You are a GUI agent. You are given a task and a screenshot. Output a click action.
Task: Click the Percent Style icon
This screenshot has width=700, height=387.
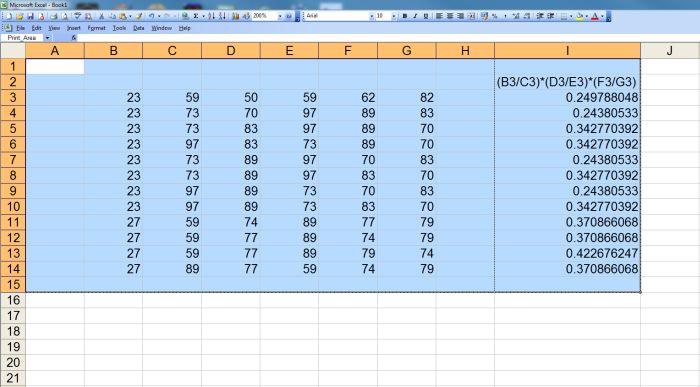pos(495,16)
